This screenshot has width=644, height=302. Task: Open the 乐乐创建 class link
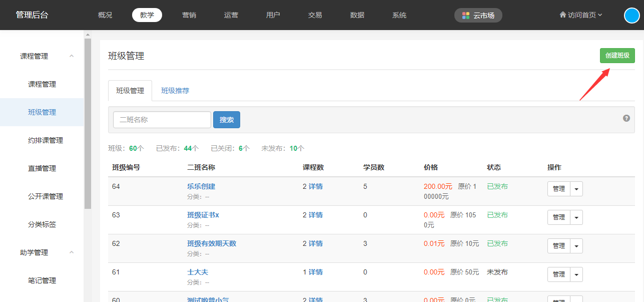201,186
